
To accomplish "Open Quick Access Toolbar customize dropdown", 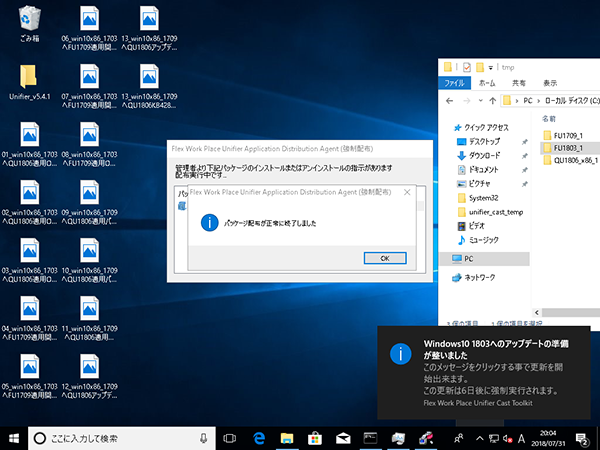I will [x=491, y=68].
